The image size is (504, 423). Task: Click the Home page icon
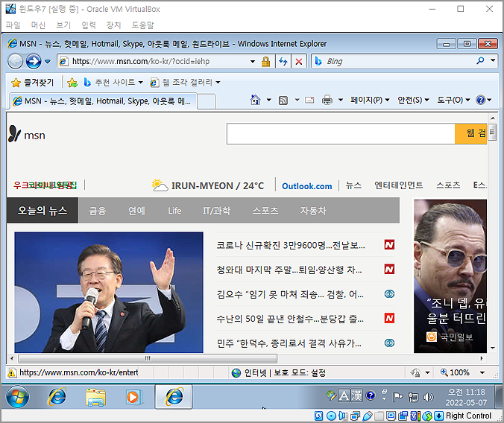click(255, 101)
